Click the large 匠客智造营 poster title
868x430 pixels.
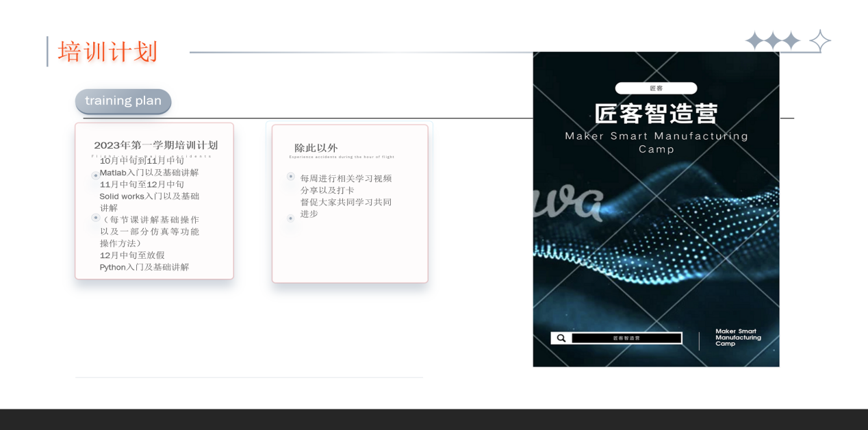(x=656, y=114)
